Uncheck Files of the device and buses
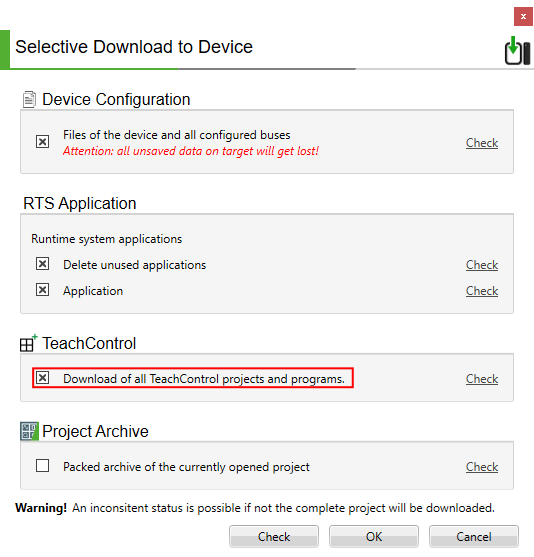This screenshot has height=557, width=534. tap(42, 142)
